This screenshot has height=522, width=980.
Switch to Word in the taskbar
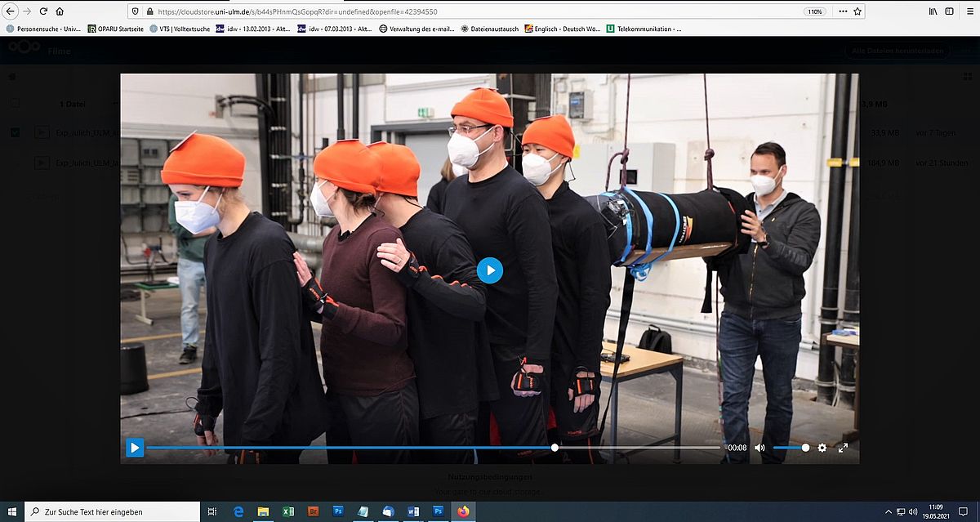coord(413,511)
